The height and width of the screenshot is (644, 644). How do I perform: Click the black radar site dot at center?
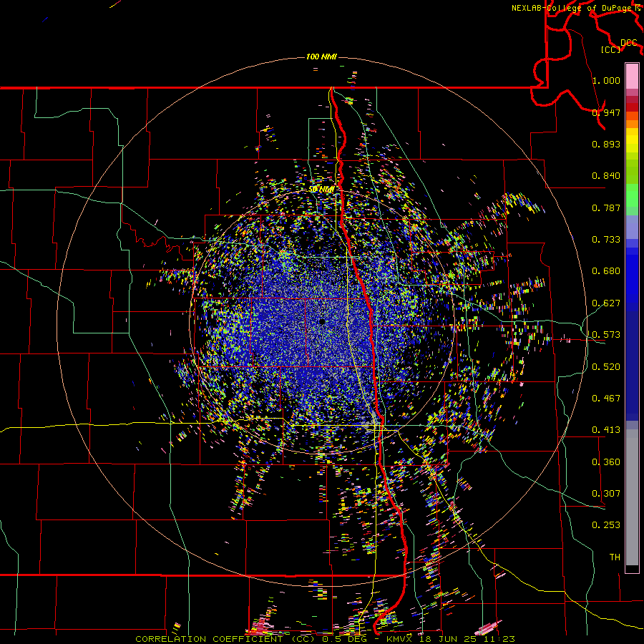click(323, 321)
